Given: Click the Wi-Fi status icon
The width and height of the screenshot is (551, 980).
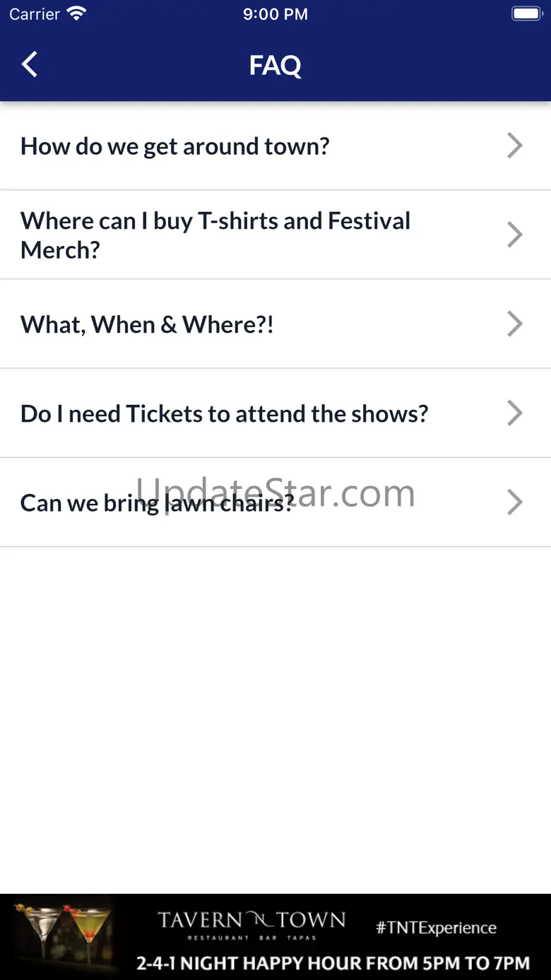Looking at the screenshot, I should point(76,14).
